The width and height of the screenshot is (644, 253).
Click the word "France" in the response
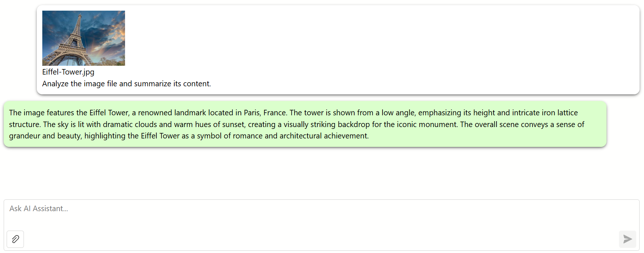point(275,113)
